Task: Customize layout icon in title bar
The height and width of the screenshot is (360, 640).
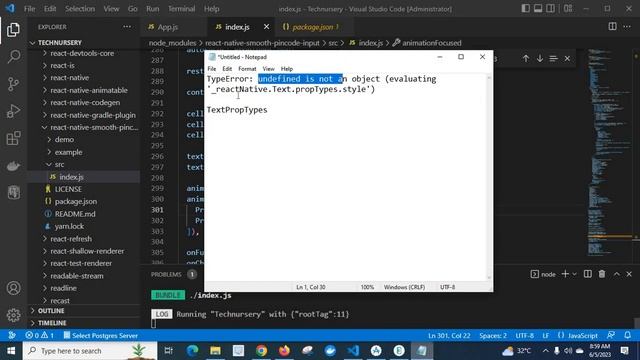Action: pyautogui.click(x=568, y=9)
